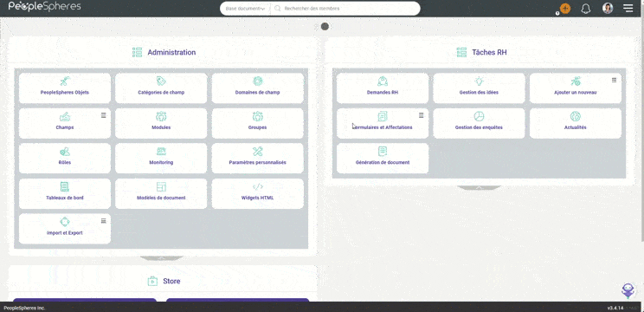Open the Rôles tile
This screenshot has height=312, width=644.
(65, 158)
